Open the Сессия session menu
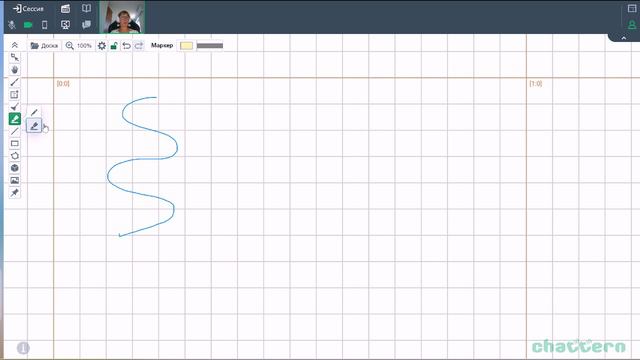The image size is (640, 360). (28, 8)
